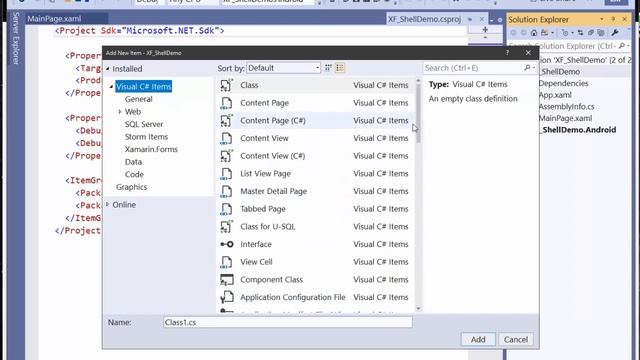Select the Data category
Image resolution: width=640 pixels, height=360 pixels.
[x=133, y=162]
